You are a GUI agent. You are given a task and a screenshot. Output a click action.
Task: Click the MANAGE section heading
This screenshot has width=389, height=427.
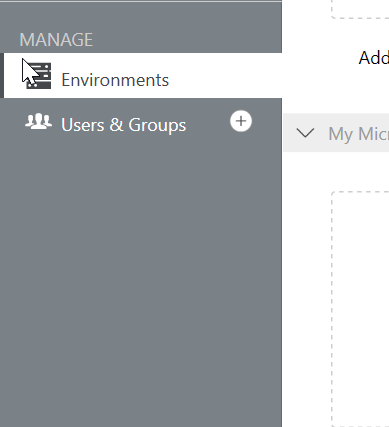click(56, 40)
